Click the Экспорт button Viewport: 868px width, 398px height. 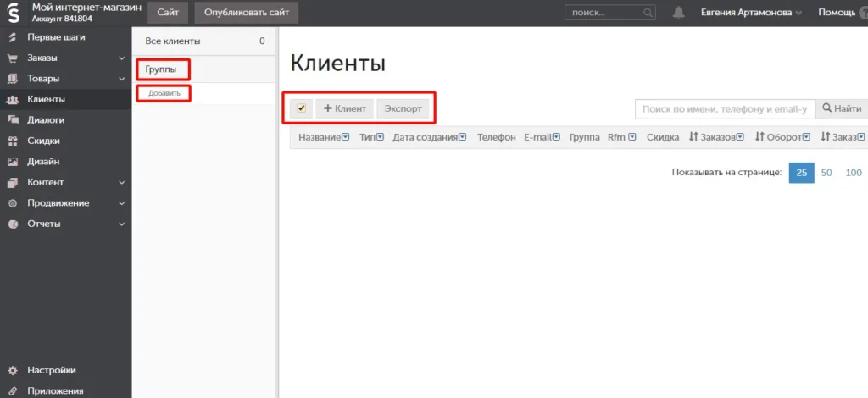[403, 108]
